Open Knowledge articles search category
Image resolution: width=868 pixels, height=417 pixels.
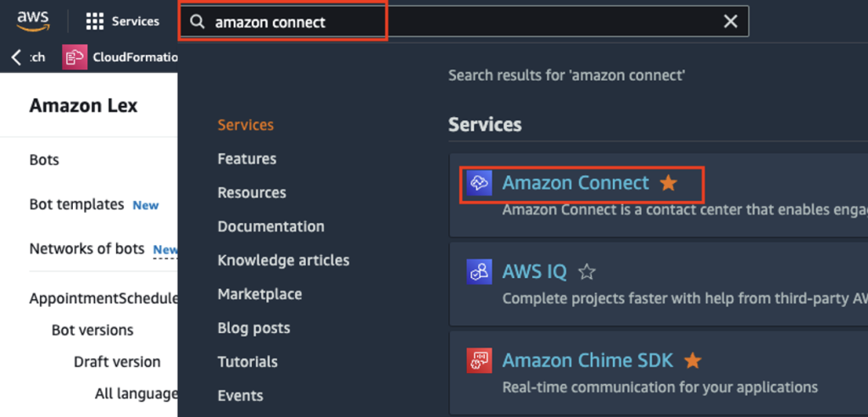(x=283, y=260)
